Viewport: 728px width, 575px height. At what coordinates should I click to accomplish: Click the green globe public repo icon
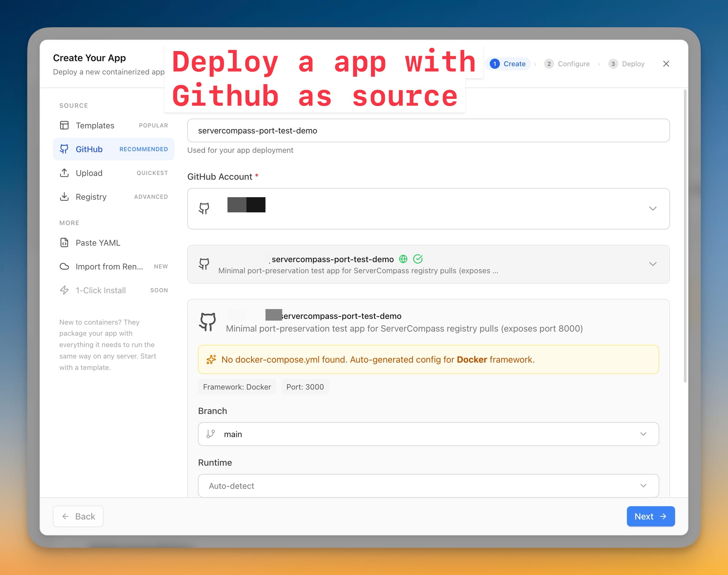point(403,259)
